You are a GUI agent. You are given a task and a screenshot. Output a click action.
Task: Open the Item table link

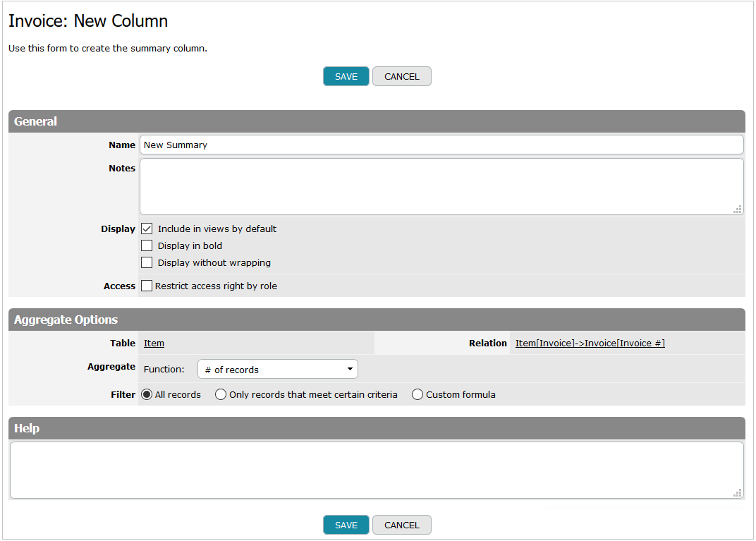click(x=154, y=343)
